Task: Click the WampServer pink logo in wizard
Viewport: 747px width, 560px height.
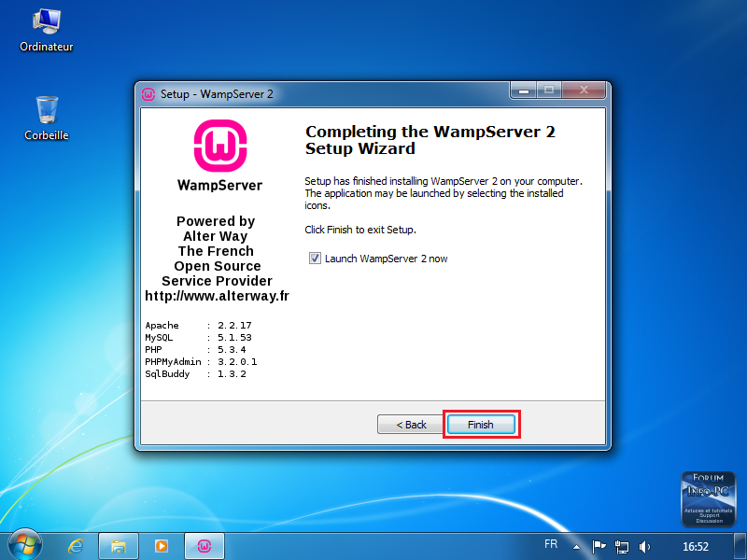Action: pyautogui.click(x=220, y=146)
